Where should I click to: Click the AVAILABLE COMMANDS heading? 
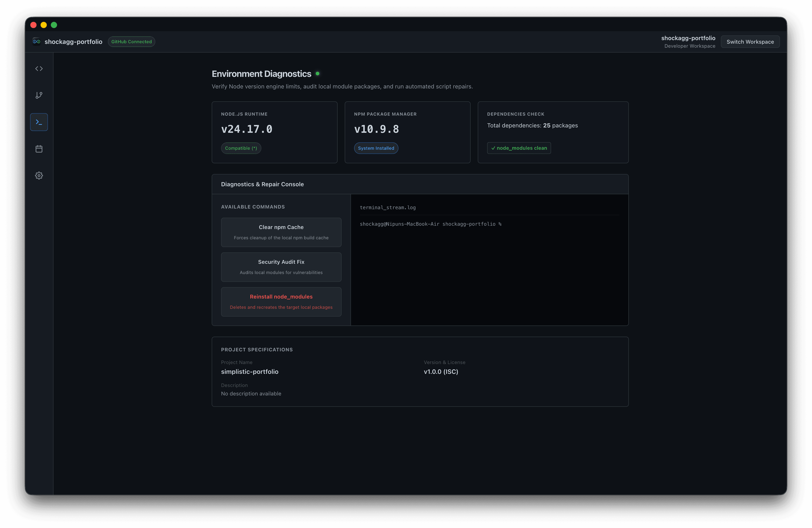pyautogui.click(x=253, y=207)
